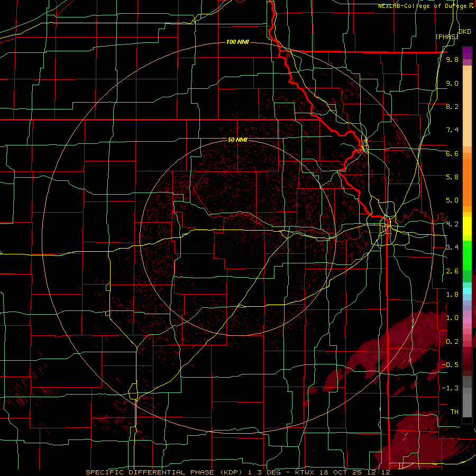Screen dimensions: 476x476
Task: Select the purple top color bar segment
Action: click(x=467, y=53)
